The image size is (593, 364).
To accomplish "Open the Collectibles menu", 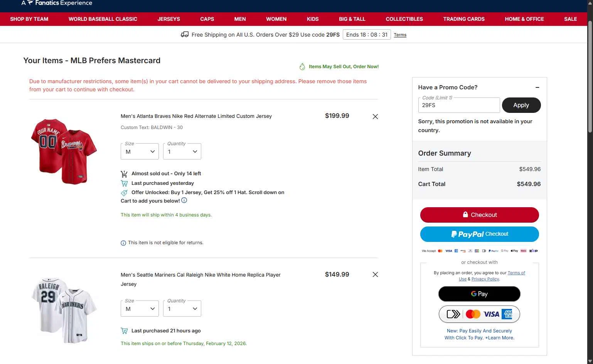I will [x=404, y=19].
